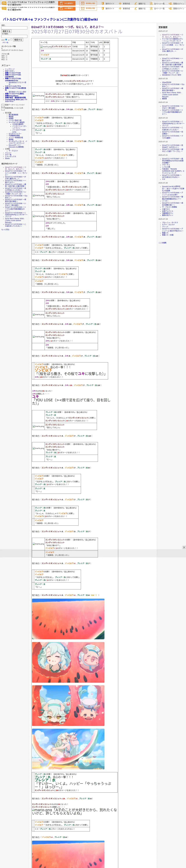
Task: Open 会議室 in the bulletin board list
Action: tap(11, 119)
